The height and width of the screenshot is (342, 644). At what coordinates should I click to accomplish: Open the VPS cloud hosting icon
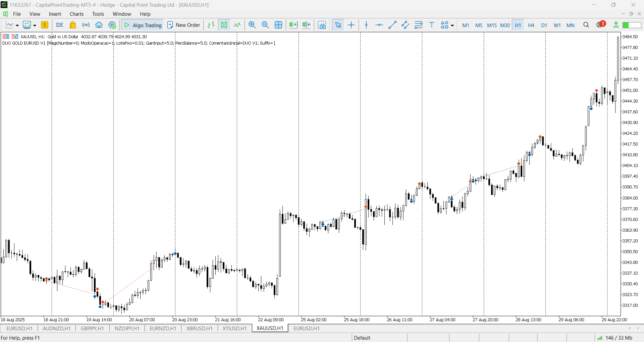(x=99, y=25)
